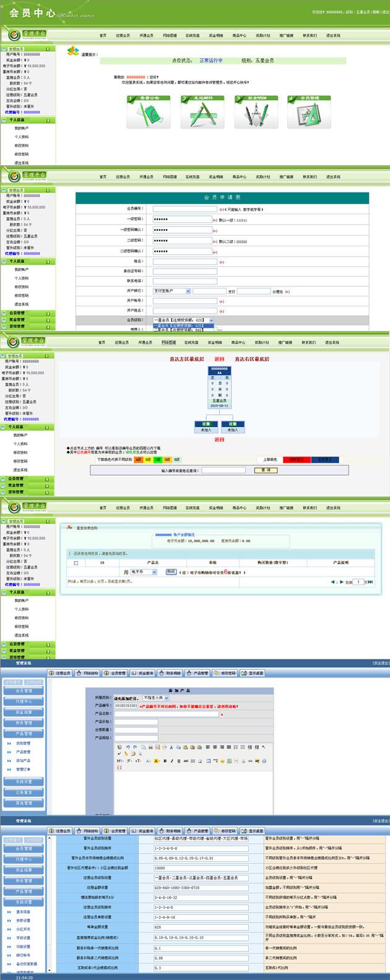Click the Underline icon in the product editor
The height and width of the screenshot is (980, 390).
coord(179,761)
